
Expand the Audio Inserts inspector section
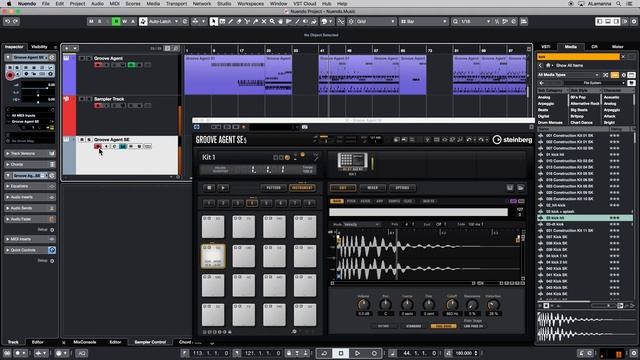tap(29, 197)
